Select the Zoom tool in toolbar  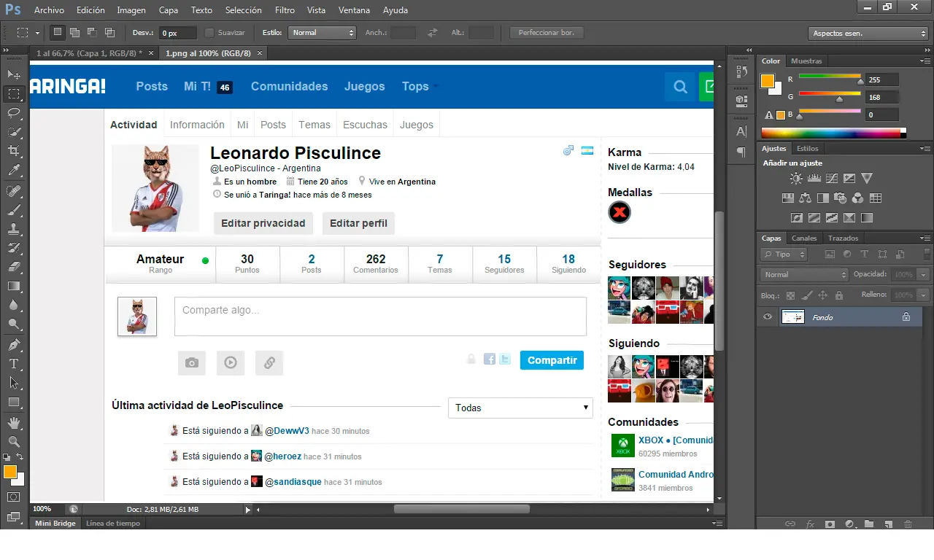click(x=14, y=441)
